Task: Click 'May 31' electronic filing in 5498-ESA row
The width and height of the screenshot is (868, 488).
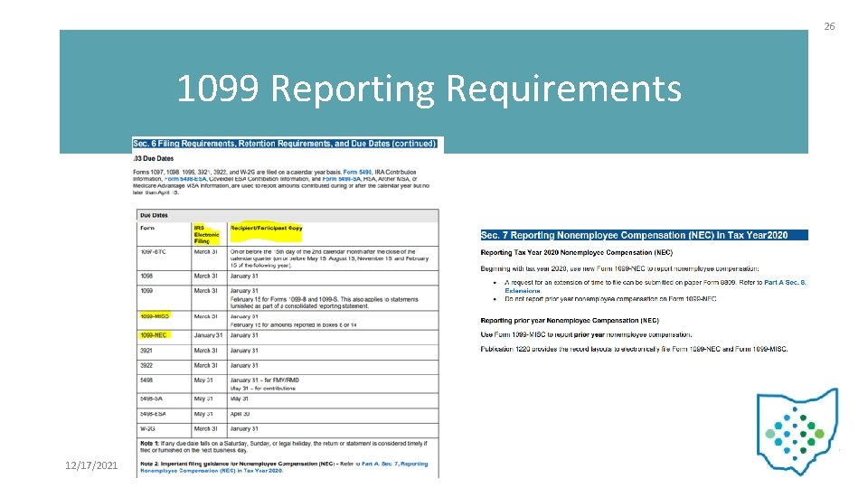Action: (x=203, y=414)
